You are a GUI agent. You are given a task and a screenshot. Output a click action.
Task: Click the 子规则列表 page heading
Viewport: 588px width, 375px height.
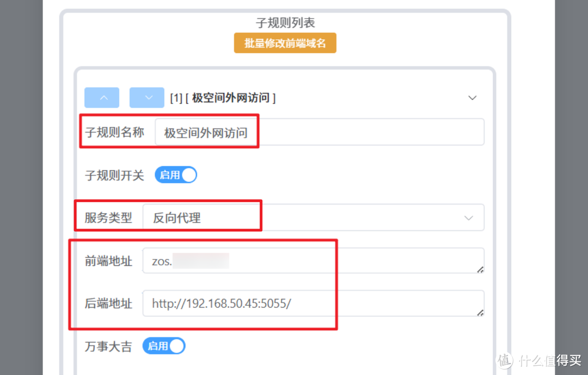coord(285,23)
